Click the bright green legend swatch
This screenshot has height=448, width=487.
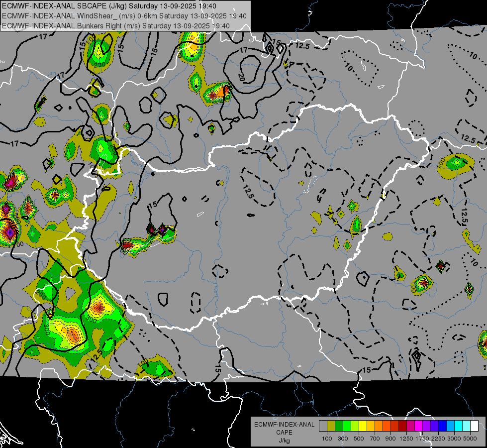[347, 426]
